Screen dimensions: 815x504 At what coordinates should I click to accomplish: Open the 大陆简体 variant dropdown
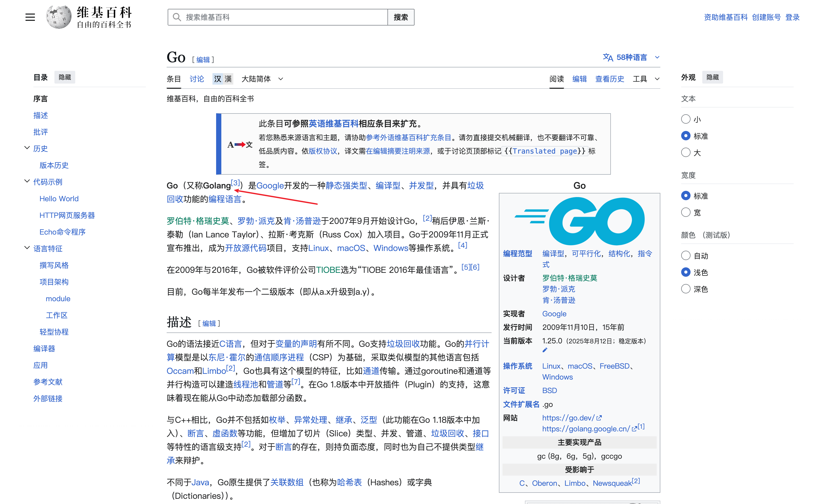point(262,79)
